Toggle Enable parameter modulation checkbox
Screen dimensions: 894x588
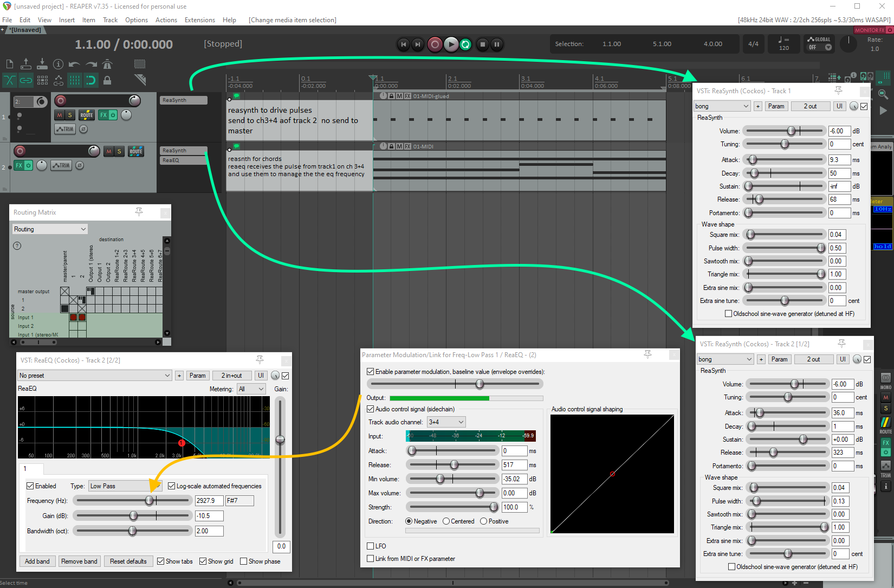[x=371, y=372]
